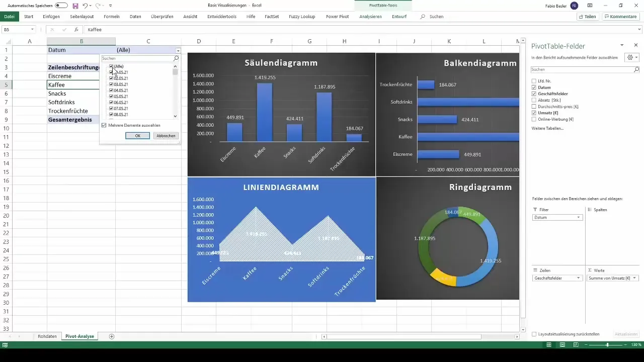Toggle the Automatisches Speichern switch
Screen dimensions: 644x362
[61, 6]
